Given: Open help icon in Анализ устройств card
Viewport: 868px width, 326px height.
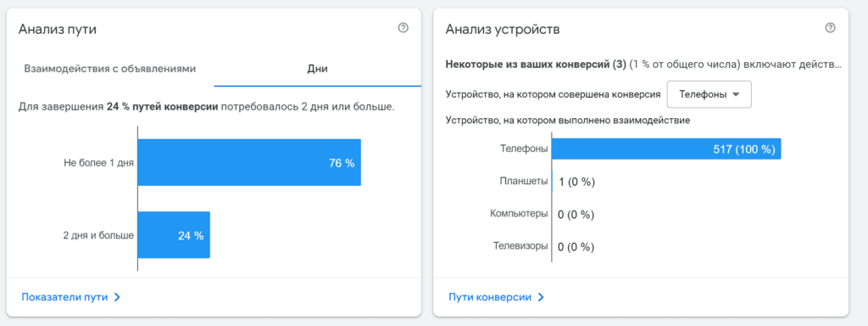Looking at the screenshot, I should point(830,28).
